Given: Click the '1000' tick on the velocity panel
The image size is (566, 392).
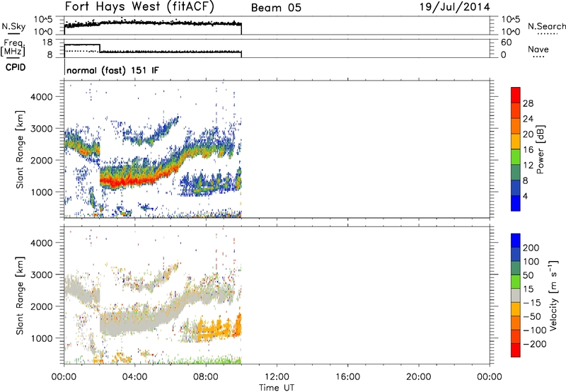Looking at the screenshot, I should point(41,338).
